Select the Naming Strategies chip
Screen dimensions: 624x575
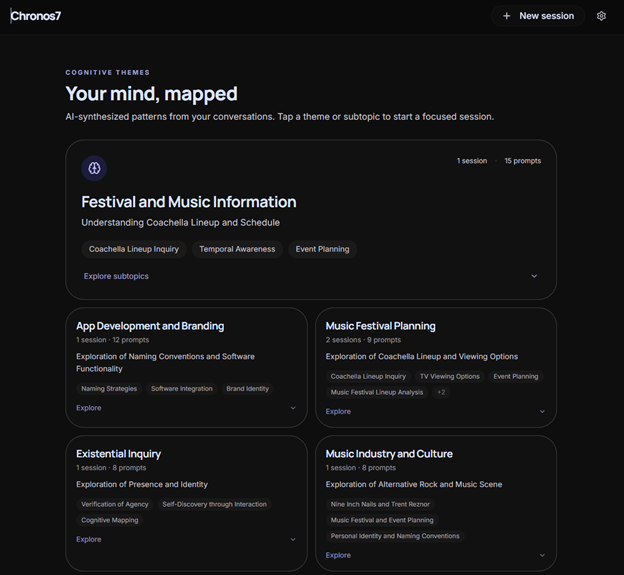pyautogui.click(x=109, y=389)
